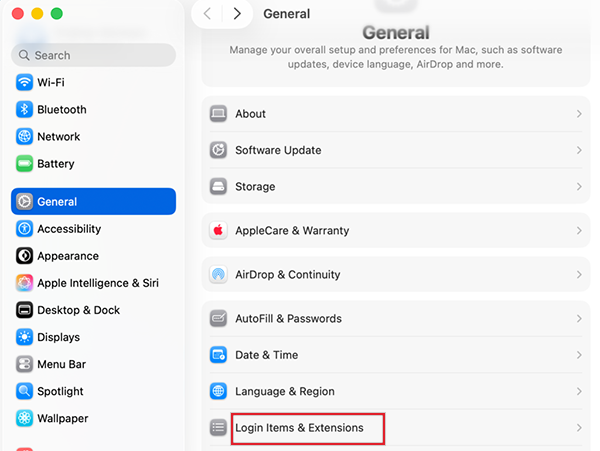
Task: Click the 'Manage your overall setup' description
Action: coord(396,57)
